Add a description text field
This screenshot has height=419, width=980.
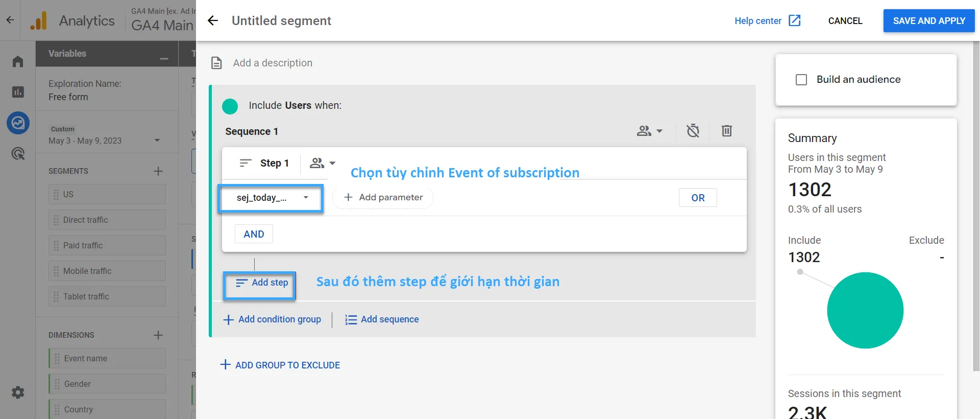coord(273,63)
